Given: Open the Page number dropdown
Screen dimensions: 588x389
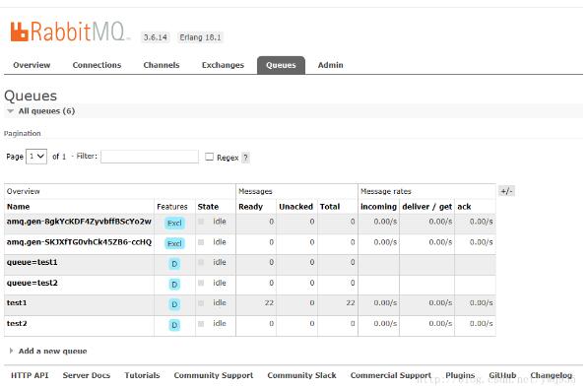Looking at the screenshot, I should 36,157.
